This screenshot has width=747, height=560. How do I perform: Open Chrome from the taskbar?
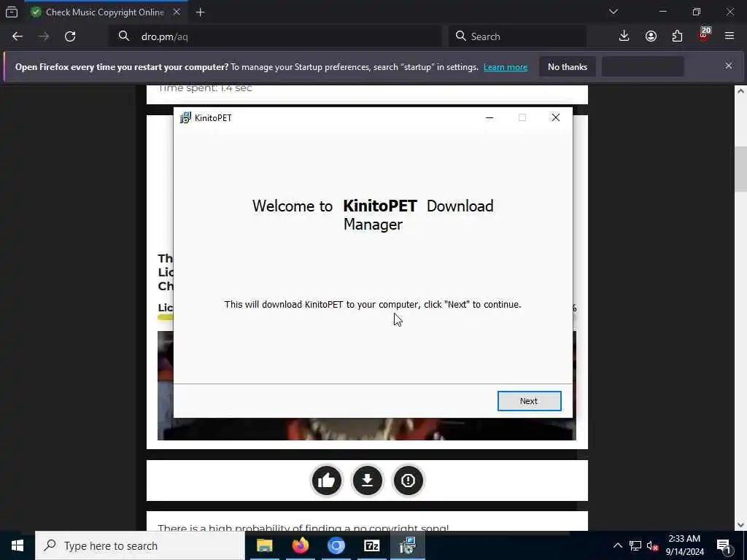tap(336, 545)
